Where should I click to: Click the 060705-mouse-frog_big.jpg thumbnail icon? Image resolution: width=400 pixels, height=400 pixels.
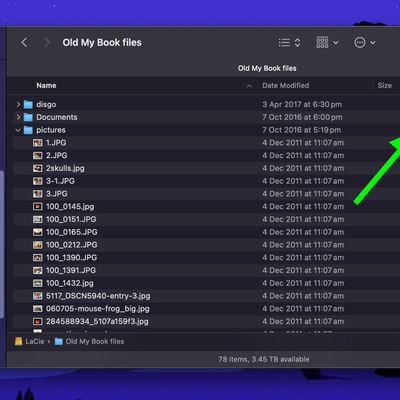(x=38, y=309)
